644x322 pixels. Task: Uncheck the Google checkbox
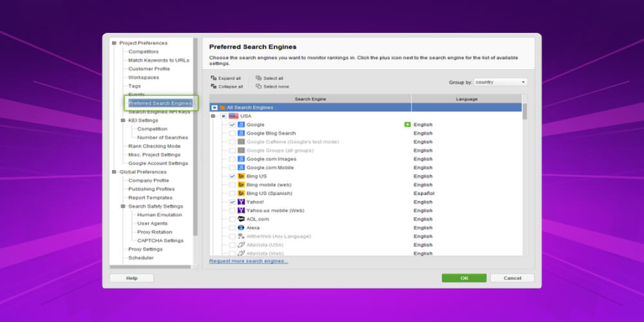point(232,124)
